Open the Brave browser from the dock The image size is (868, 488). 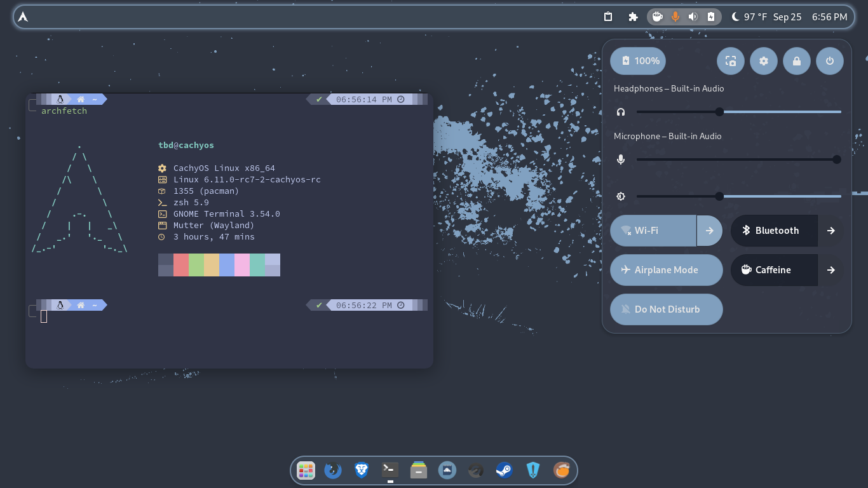[x=361, y=470]
